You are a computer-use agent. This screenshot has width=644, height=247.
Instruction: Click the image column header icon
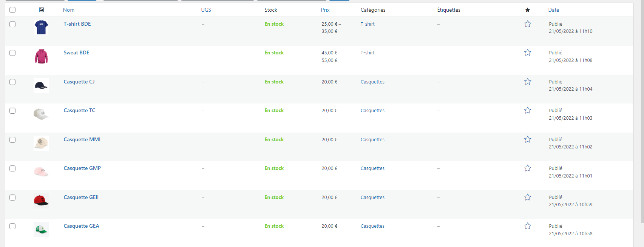tap(42, 10)
